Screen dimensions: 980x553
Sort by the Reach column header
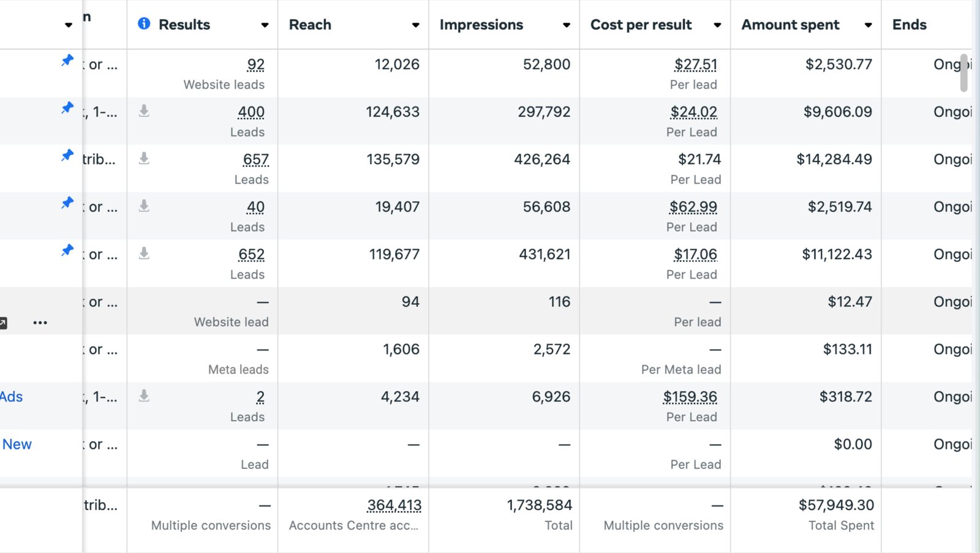tap(310, 24)
